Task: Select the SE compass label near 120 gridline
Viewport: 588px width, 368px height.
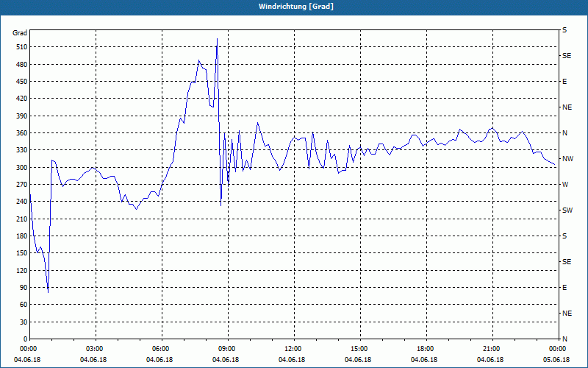Action: (567, 262)
